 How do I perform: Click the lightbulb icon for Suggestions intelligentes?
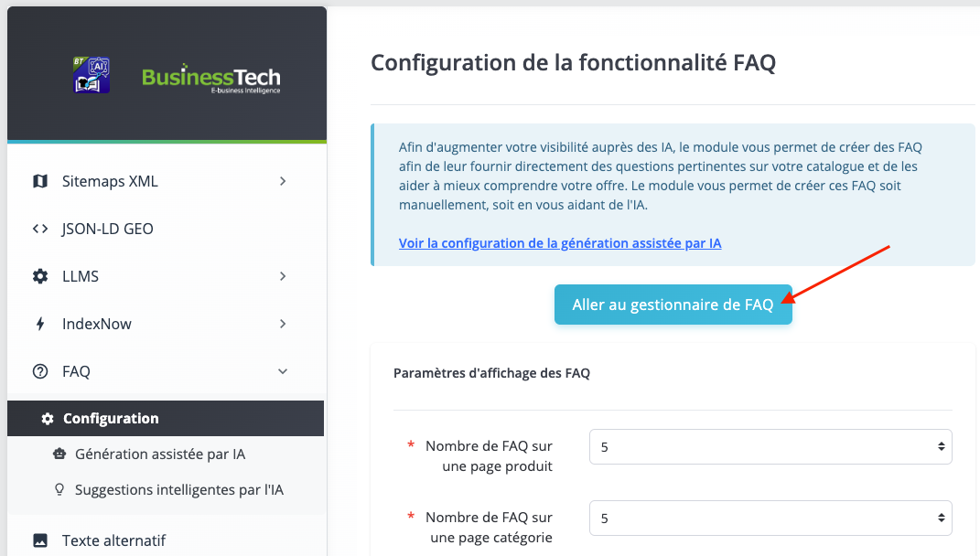59,489
